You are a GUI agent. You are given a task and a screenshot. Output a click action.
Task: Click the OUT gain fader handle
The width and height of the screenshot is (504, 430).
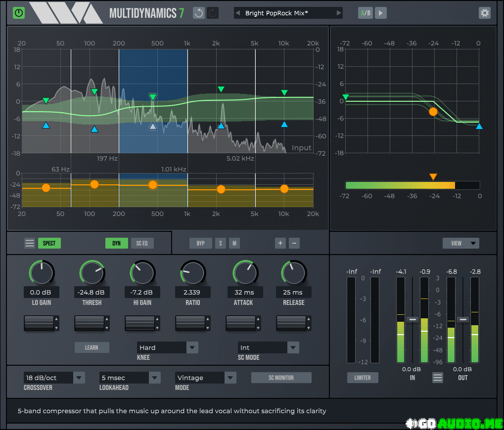pyautogui.click(x=463, y=319)
